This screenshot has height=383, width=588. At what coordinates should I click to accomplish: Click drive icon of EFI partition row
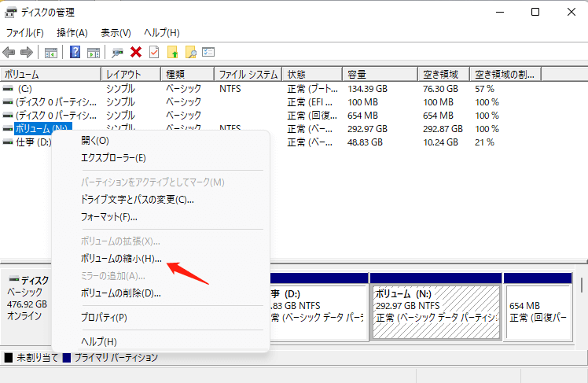point(8,102)
